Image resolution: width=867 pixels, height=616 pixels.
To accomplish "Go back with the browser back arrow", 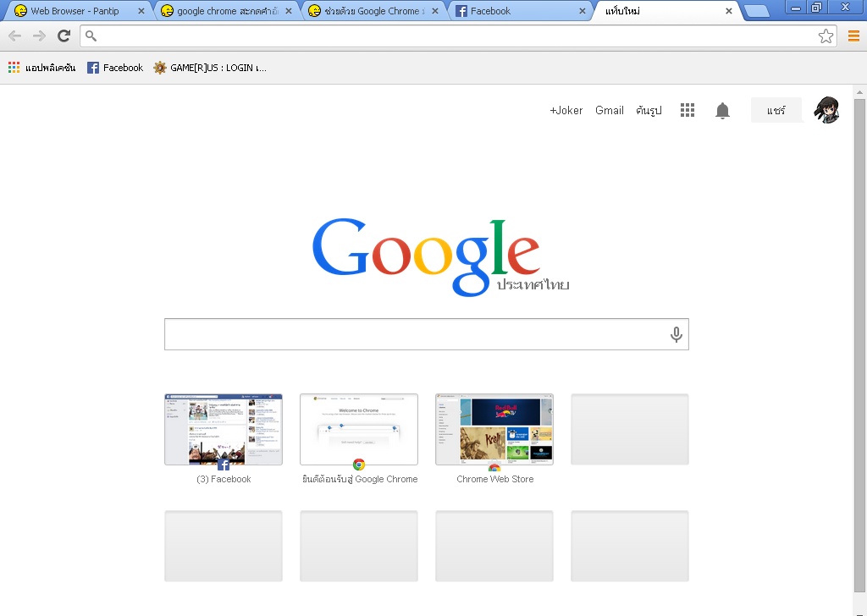I will (x=15, y=36).
